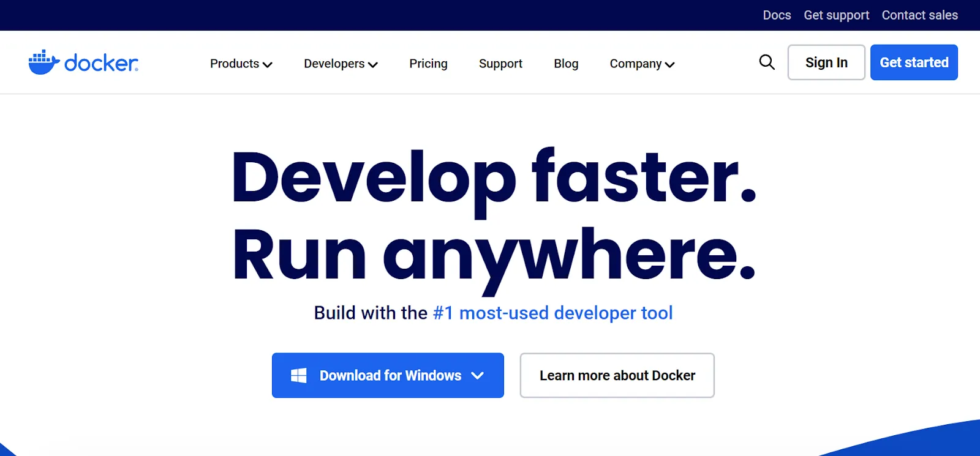Visit the Blog

tap(566, 64)
